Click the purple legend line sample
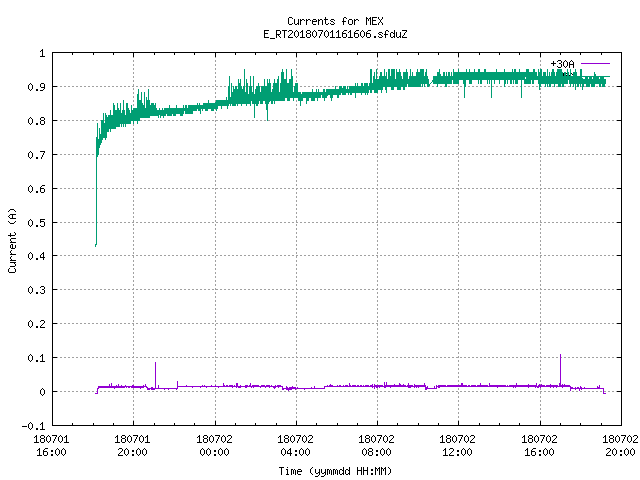The image size is (640, 480). [x=595, y=64]
